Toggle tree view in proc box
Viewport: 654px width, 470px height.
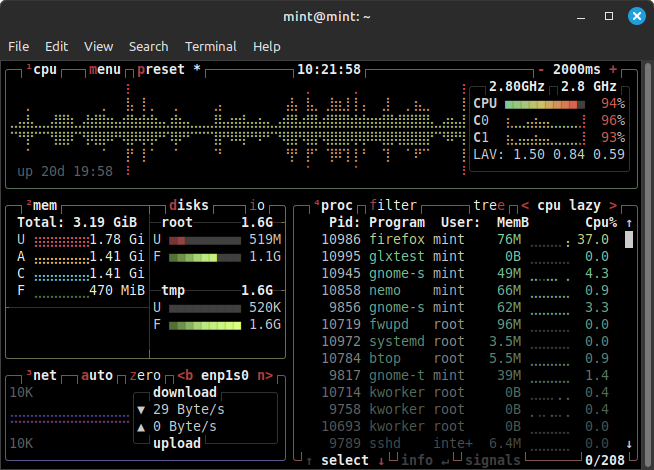[489, 204]
